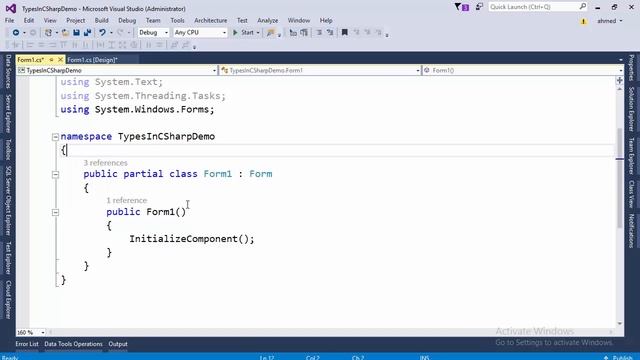Viewport: 640px width, 360px height.
Task: Collapse the namespace TypesInCSharpDemo block
Action: pyautogui.click(x=56, y=137)
